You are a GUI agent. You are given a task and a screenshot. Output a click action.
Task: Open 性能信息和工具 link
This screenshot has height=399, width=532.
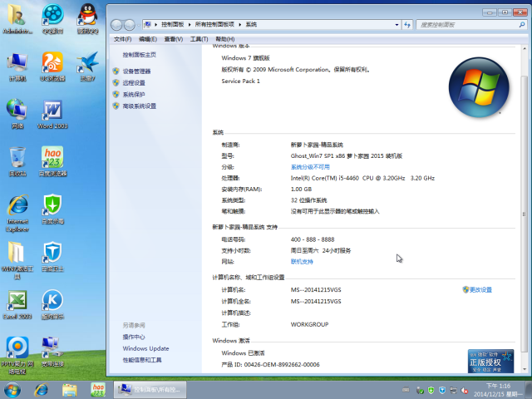(142, 360)
